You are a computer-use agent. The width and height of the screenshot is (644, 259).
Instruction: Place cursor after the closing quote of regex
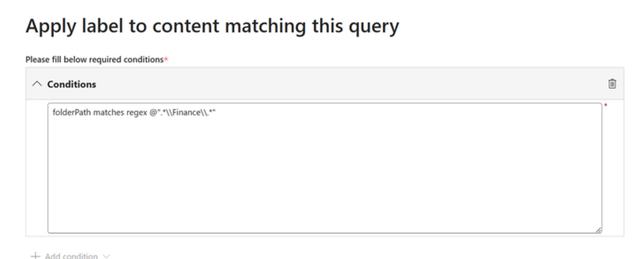point(217,113)
